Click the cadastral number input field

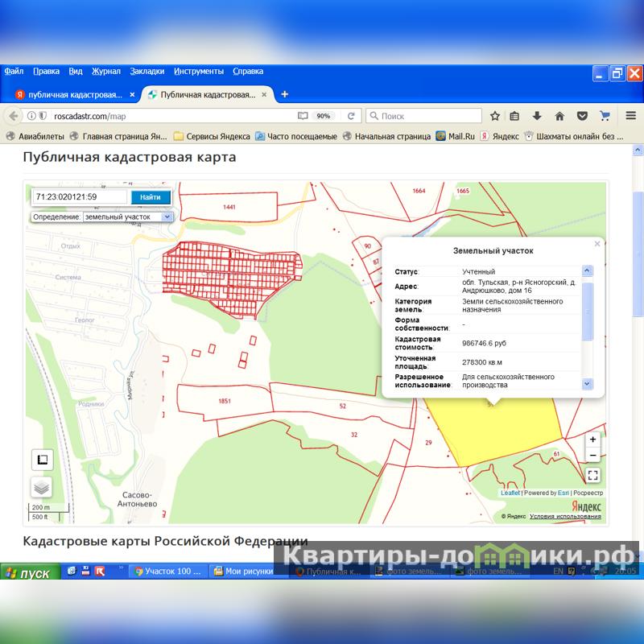tap(79, 197)
